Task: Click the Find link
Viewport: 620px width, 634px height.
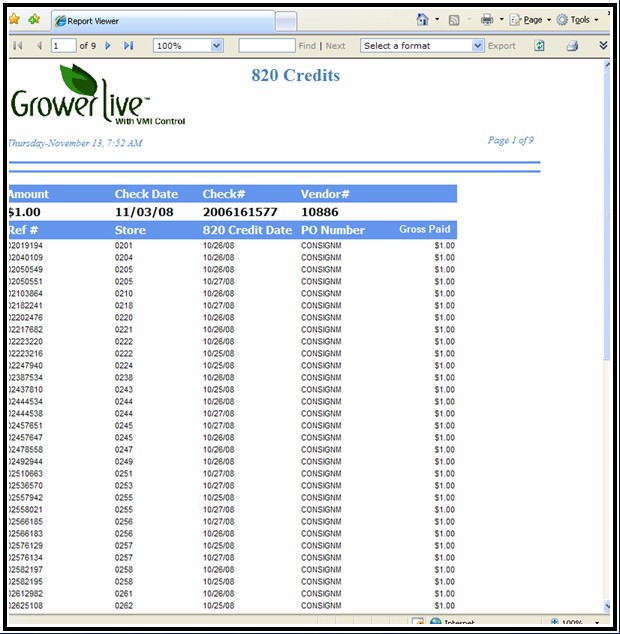Action: (307, 46)
